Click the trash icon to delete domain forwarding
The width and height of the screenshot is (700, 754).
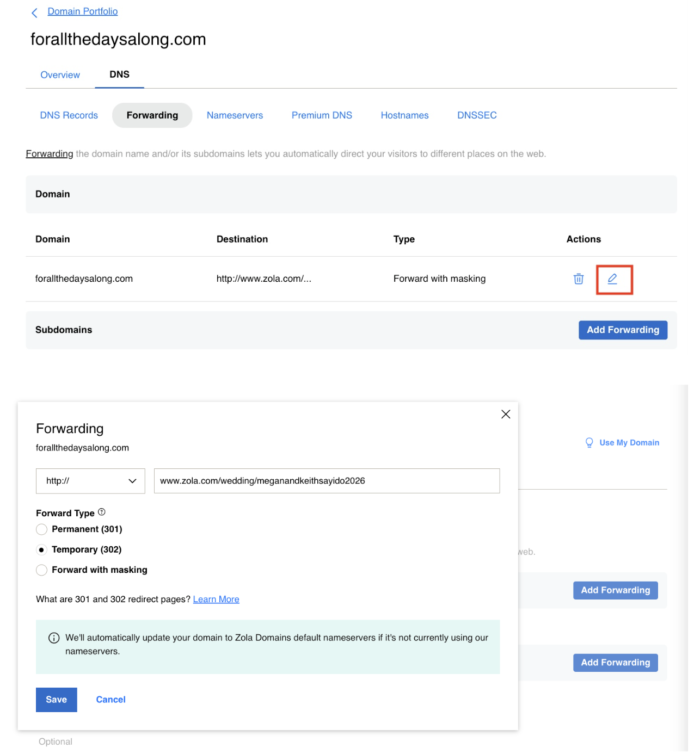coord(578,279)
